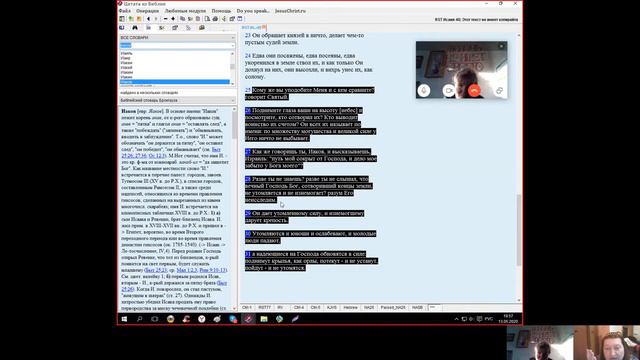This screenshot has height=360, width=640.
Task: Open the Библейский словарь Брокгауза dropdown
Action: click(177, 100)
